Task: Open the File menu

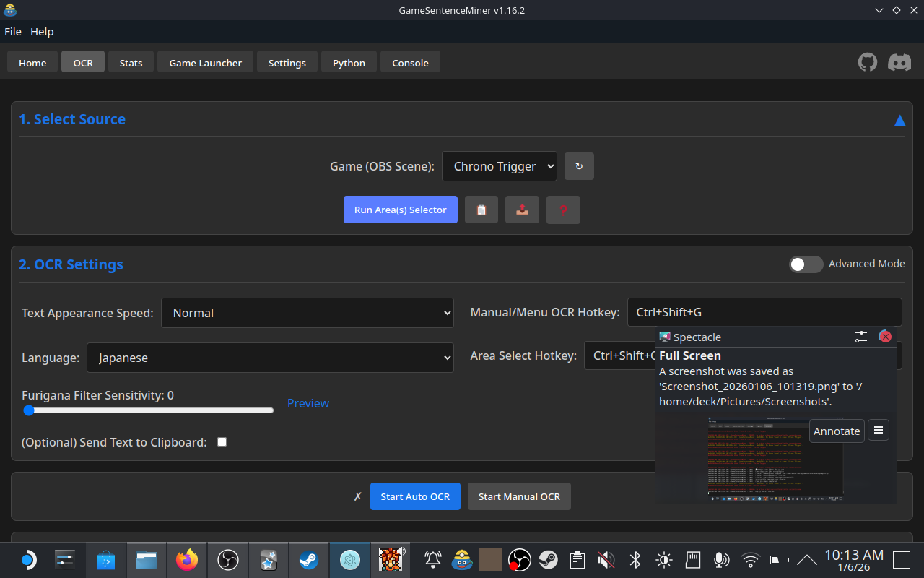Action: pos(13,31)
